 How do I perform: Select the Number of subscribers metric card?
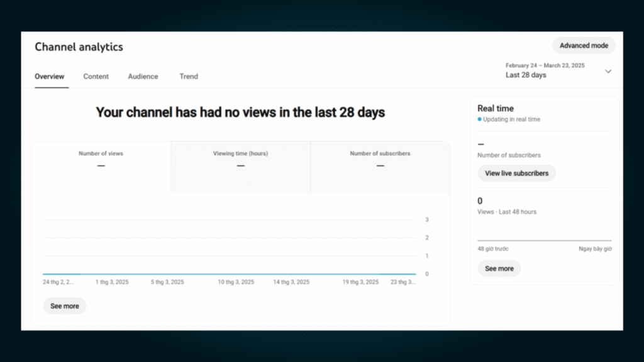tap(380, 160)
